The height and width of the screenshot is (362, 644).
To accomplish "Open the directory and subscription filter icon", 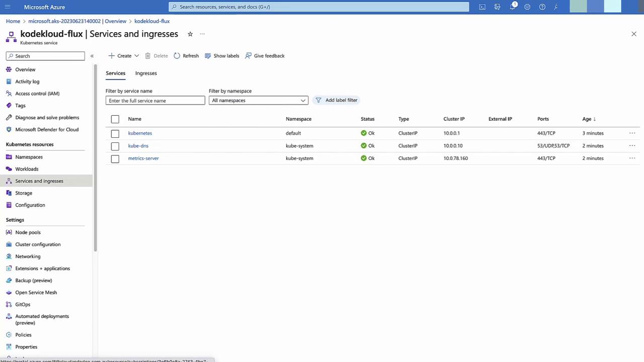I will [x=497, y=7].
